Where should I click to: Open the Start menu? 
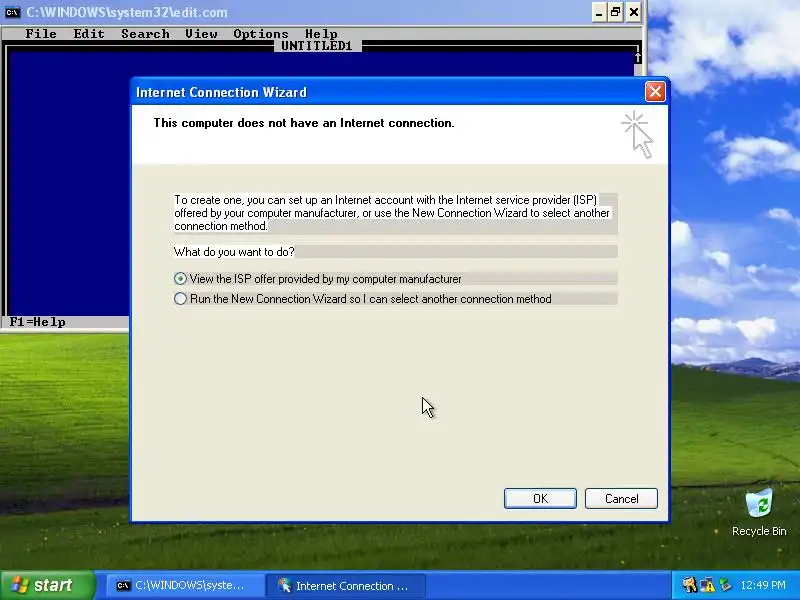pos(48,585)
